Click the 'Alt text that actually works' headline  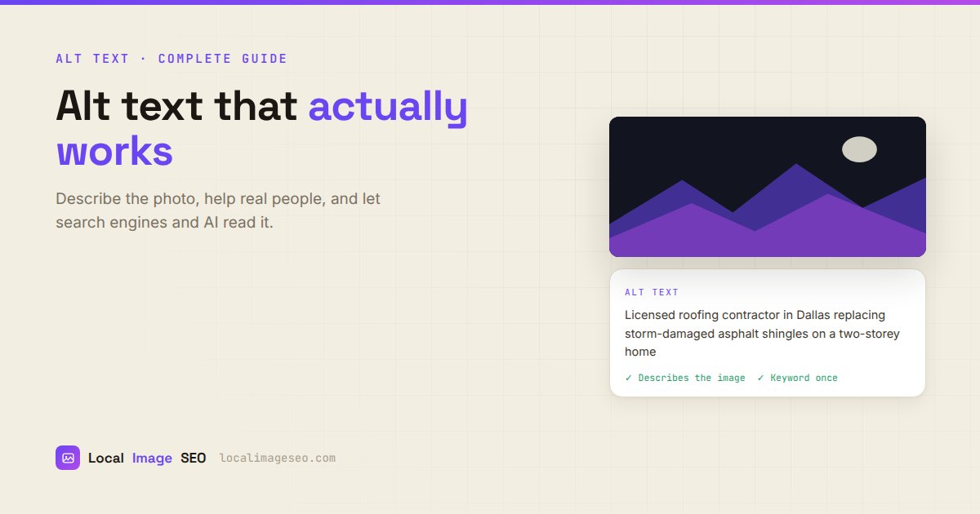pos(262,128)
